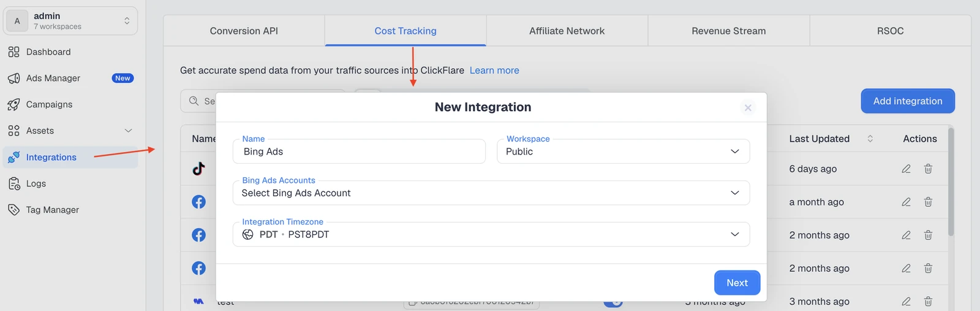Follow the Learn more link
This screenshot has width=980, height=311.
pos(494,71)
